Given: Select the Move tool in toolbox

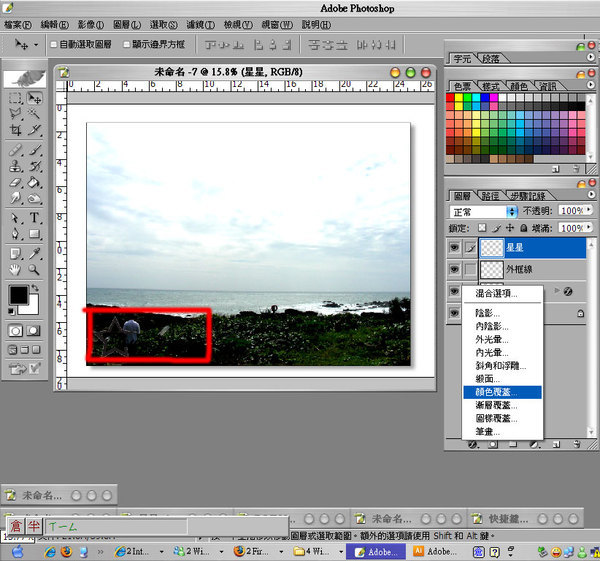Looking at the screenshot, I should pos(34,98).
